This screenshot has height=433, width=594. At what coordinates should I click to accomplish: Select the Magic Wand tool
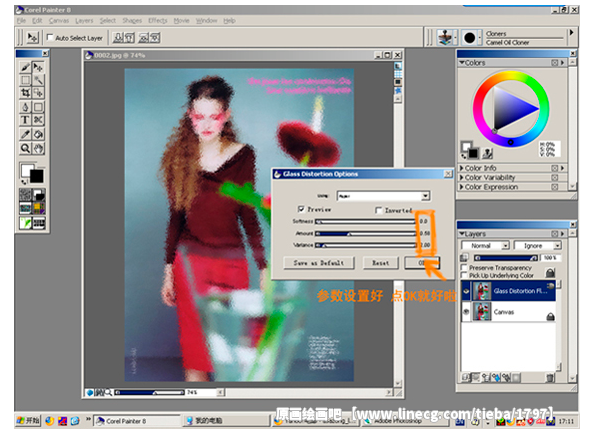tap(38, 80)
